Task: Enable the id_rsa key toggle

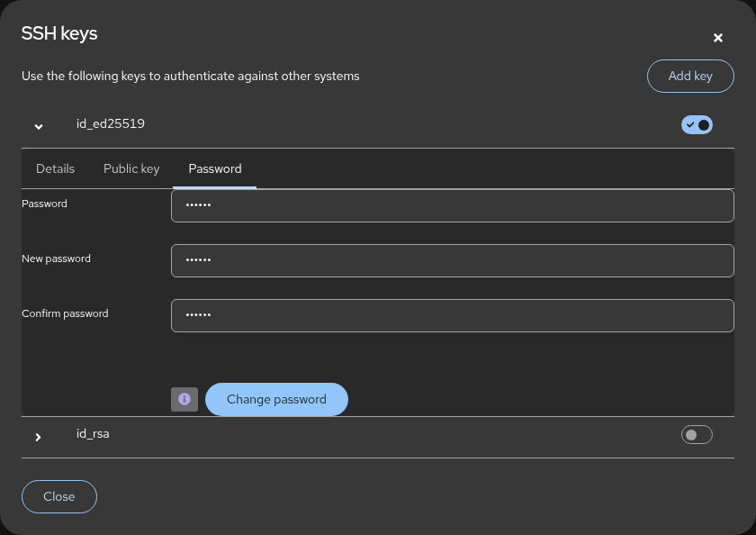Action: tap(697, 435)
